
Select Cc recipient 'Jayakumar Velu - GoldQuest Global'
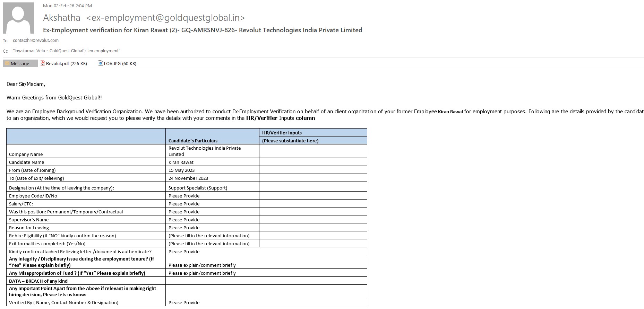[x=49, y=51]
